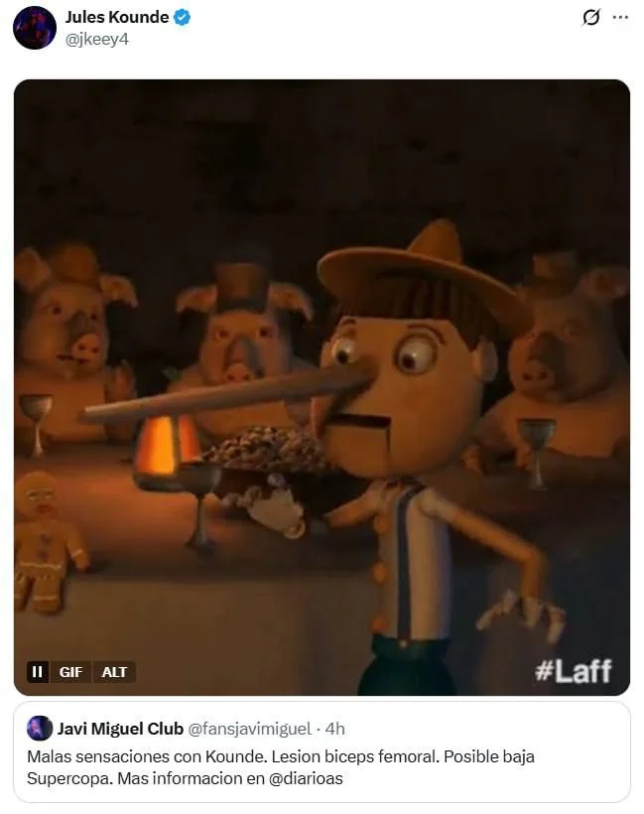
Task: Click Pinocchio's long nose in GIF
Action: coord(224,394)
